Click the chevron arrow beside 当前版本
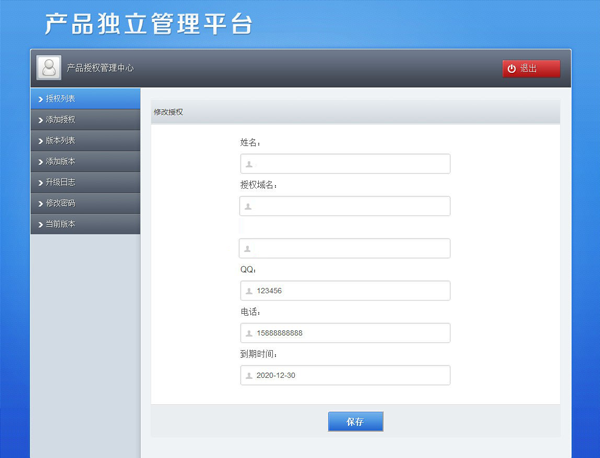The image size is (600, 458). (41, 225)
